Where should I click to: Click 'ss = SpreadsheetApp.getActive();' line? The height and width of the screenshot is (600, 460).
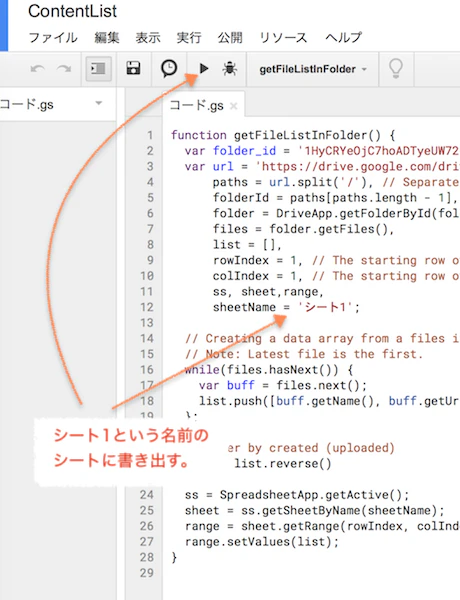(x=297, y=495)
